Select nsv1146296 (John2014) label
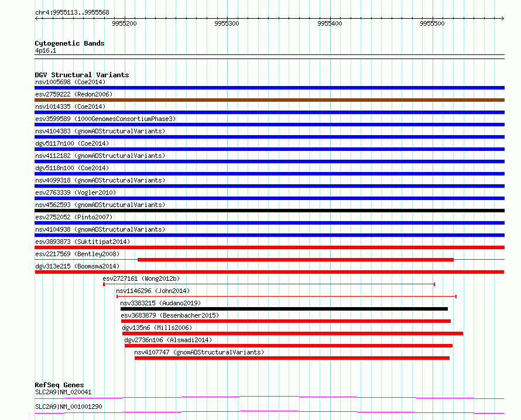This screenshot has width=521, height=420. pyautogui.click(x=153, y=291)
